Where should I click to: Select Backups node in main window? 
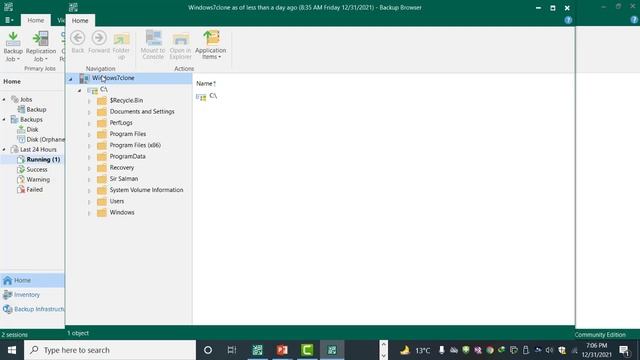[31, 119]
